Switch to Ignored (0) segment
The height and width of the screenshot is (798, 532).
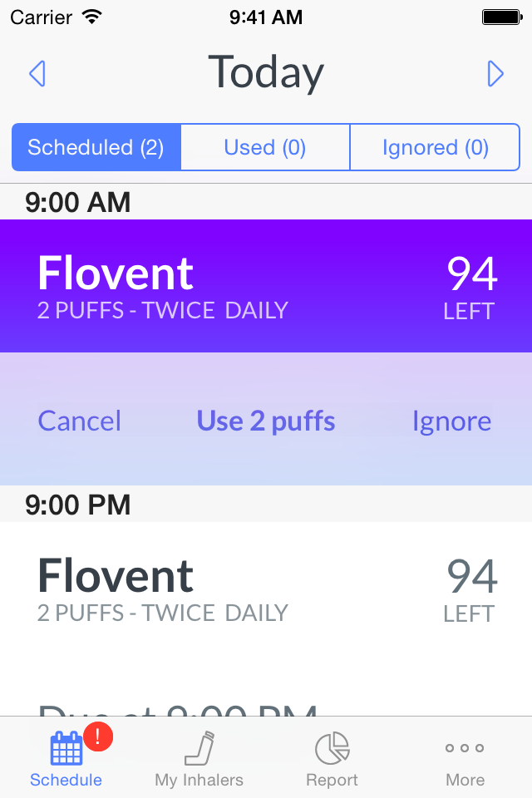point(436,147)
